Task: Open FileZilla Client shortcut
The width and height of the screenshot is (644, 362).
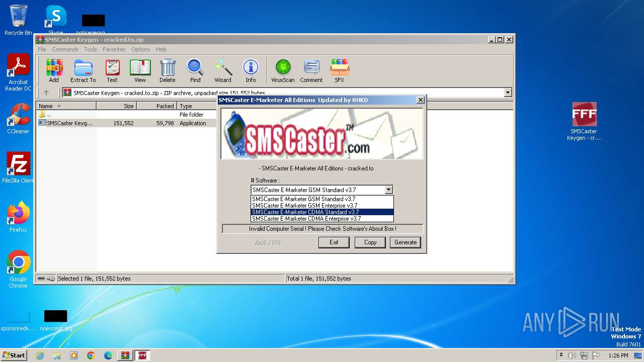Action: point(18,168)
